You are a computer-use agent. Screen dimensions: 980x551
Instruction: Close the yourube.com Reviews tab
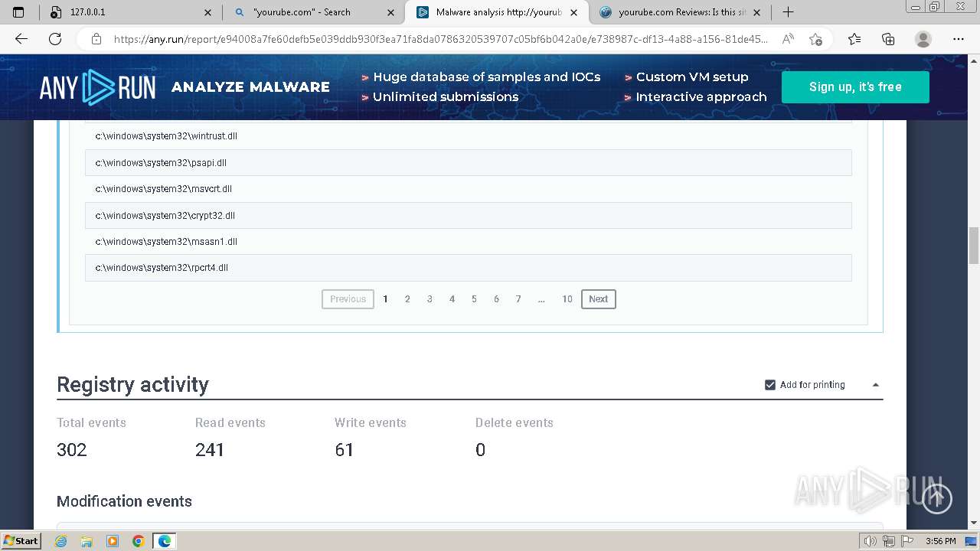pyautogui.click(x=757, y=12)
